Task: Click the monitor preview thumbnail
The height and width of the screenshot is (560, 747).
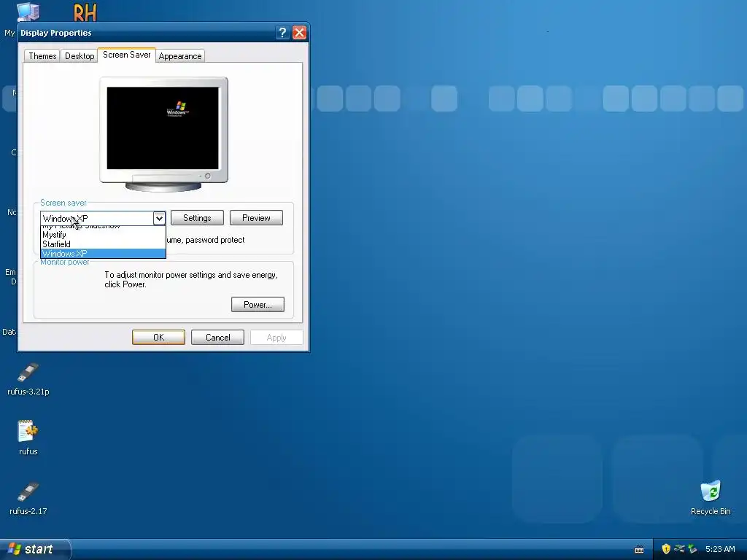Action: (163, 134)
